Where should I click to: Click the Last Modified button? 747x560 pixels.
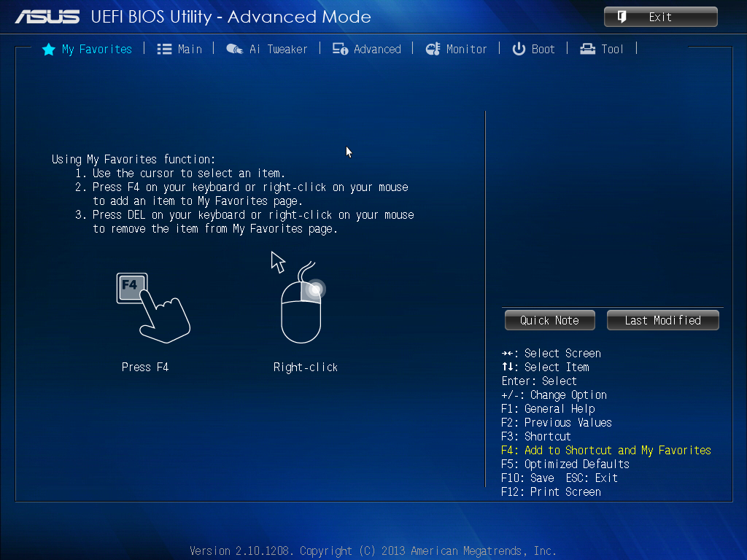pos(662,319)
